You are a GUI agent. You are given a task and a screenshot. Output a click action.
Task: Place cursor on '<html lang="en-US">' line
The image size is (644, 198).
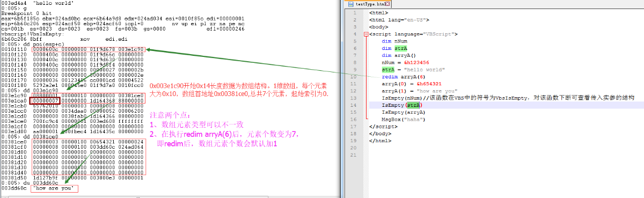coord(399,19)
